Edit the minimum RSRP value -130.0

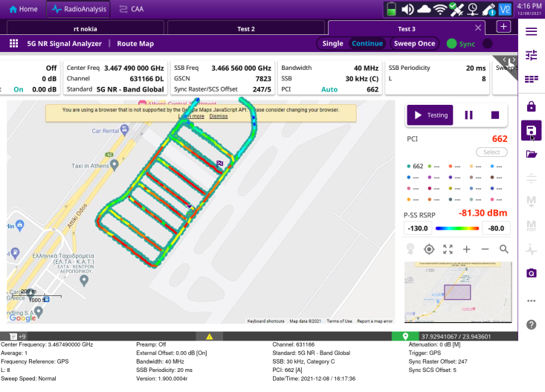pyautogui.click(x=418, y=228)
